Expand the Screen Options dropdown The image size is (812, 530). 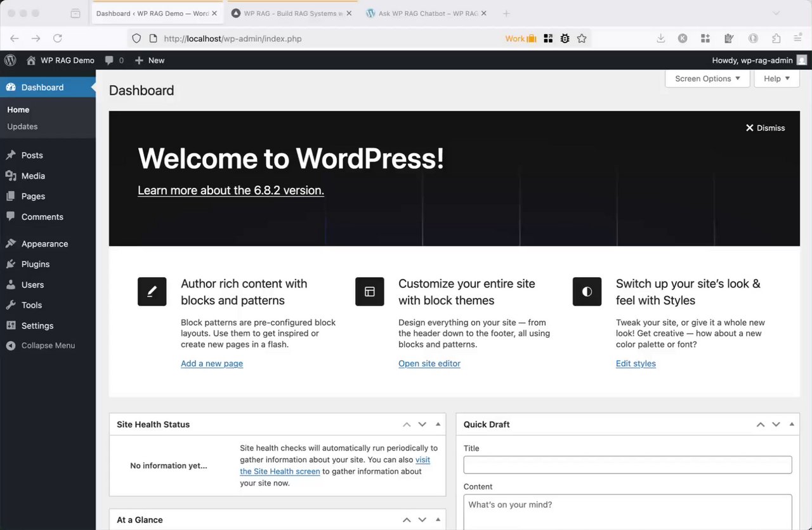(x=707, y=79)
